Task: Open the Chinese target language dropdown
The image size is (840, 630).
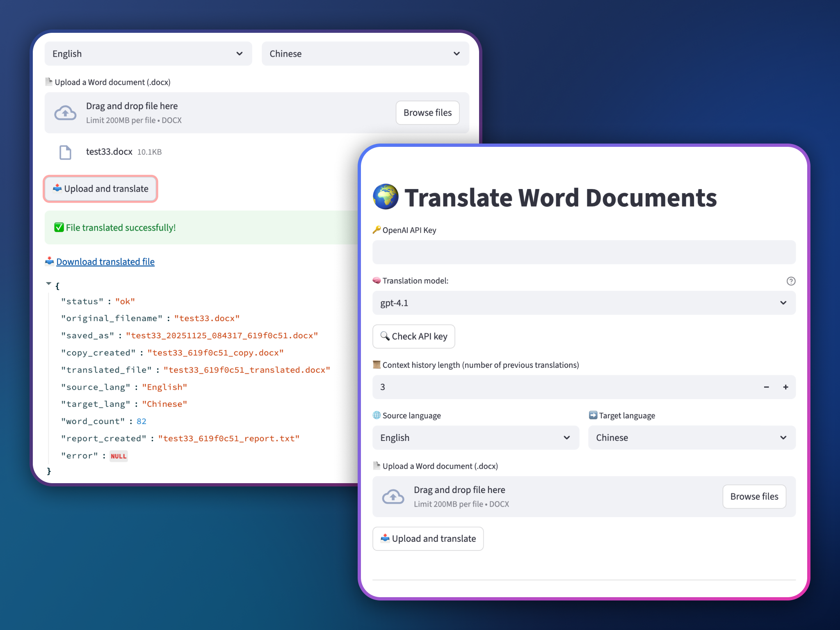Action: pyautogui.click(x=692, y=438)
